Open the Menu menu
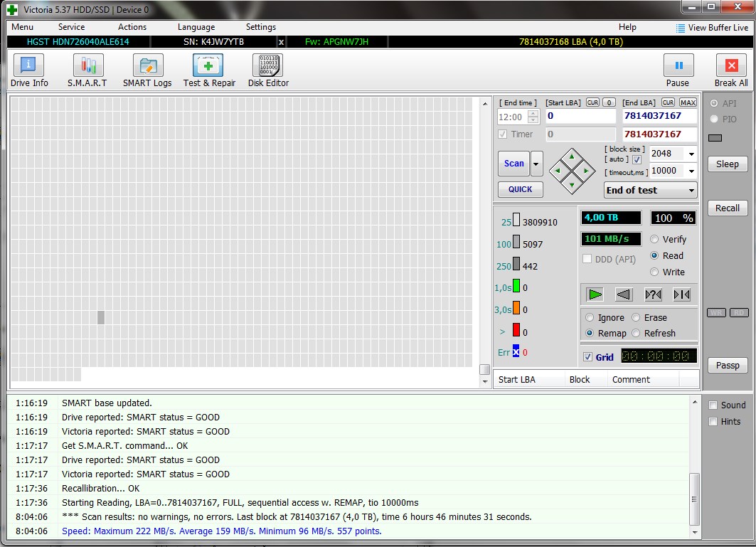 click(x=22, y=27)
